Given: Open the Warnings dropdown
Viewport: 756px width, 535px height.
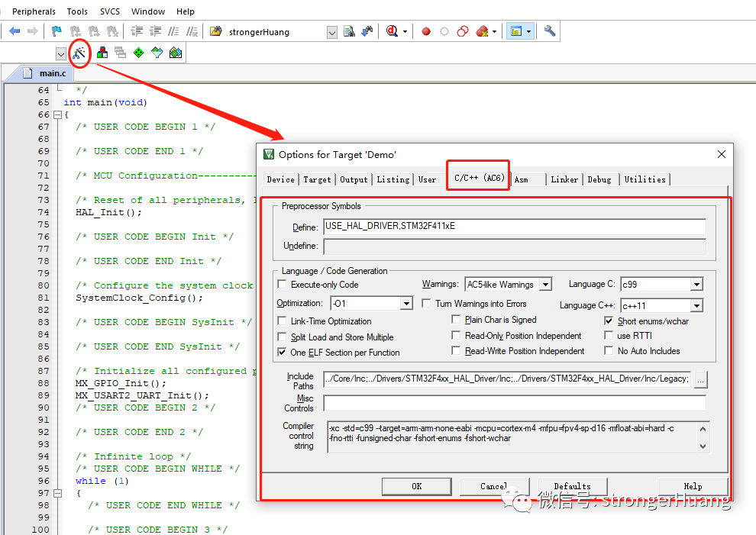Looking at the screenshot, I should tap(545, 285).
